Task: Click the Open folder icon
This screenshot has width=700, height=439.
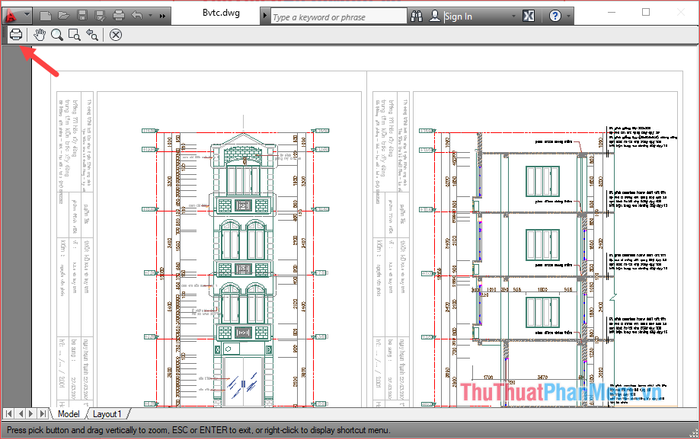Action: coord(63,16)
